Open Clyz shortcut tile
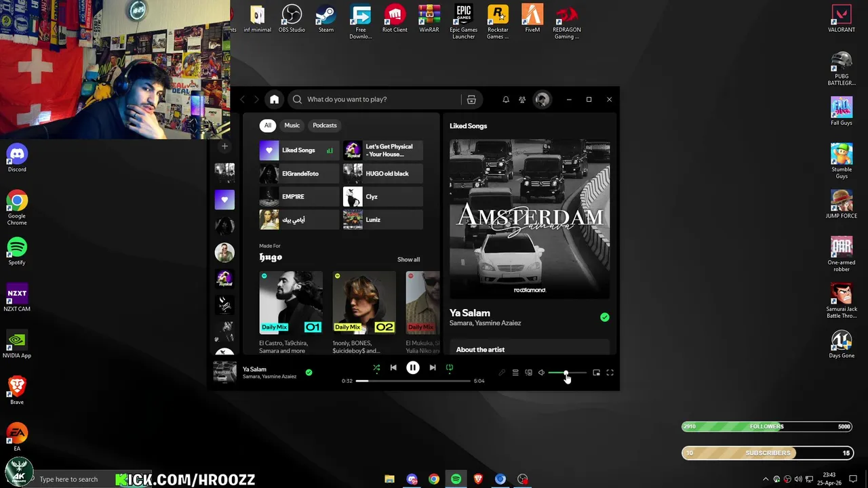 click(382, 197)
